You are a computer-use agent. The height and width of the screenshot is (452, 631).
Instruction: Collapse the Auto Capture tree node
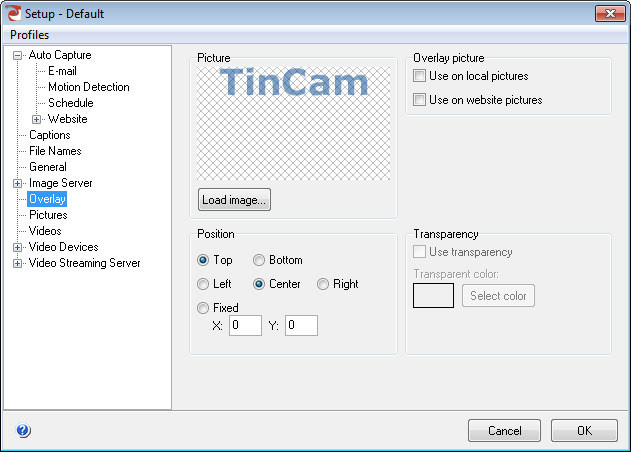pos(17,55)
